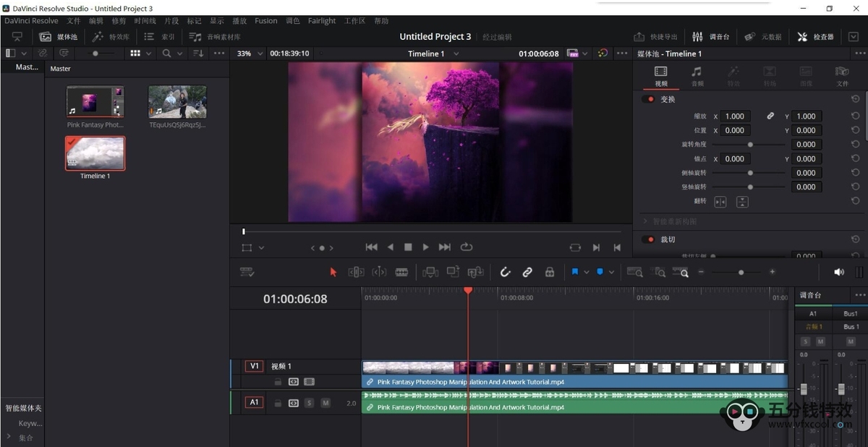868x447 pixels.
Task: Select the Dynamic trim mode tool
Action: click(379, 272)
